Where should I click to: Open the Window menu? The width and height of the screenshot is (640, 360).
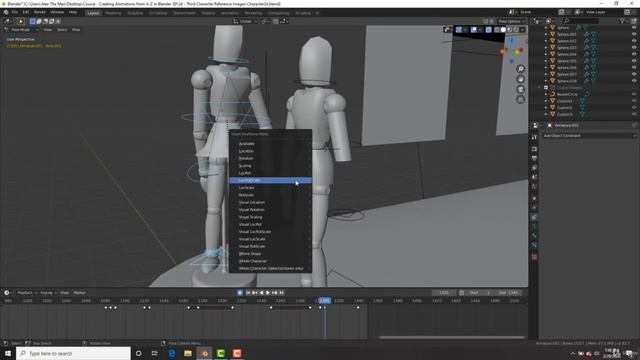point(57,12)
